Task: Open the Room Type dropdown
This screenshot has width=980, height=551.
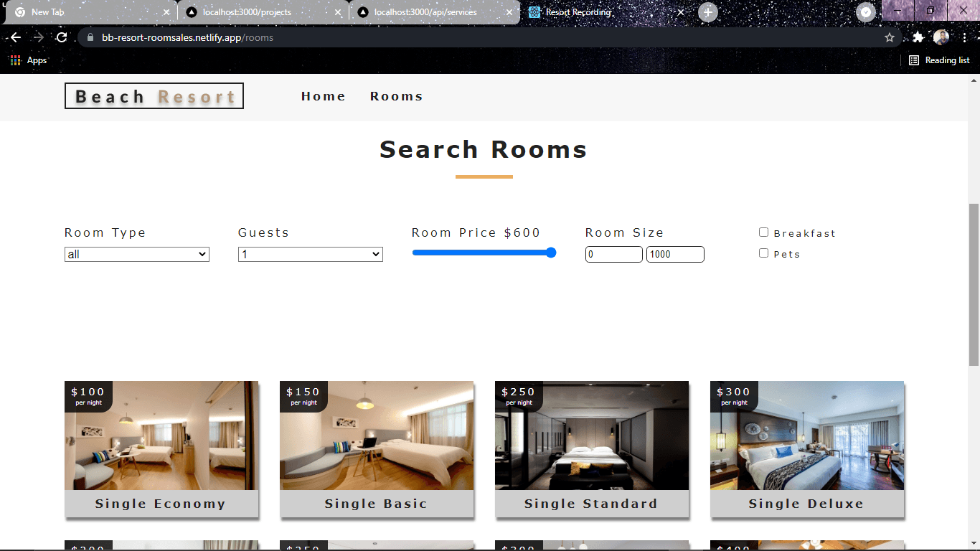Action: (x=136, y=254)
